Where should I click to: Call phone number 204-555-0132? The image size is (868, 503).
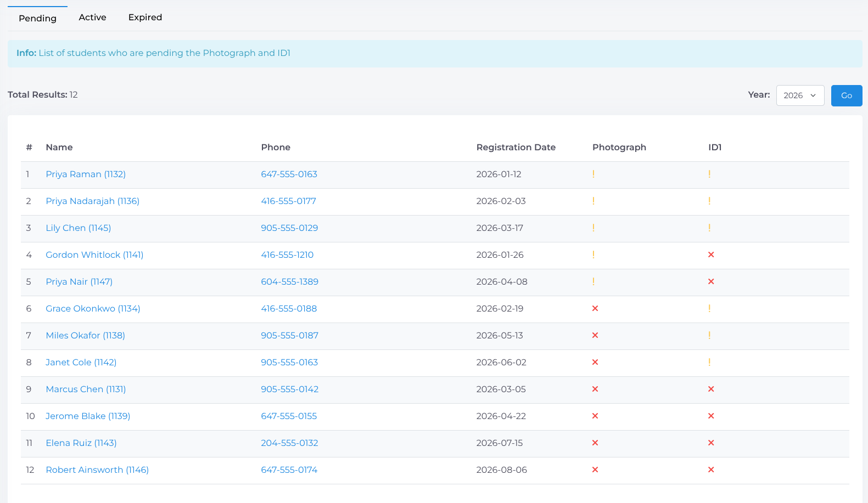point(289,443)
